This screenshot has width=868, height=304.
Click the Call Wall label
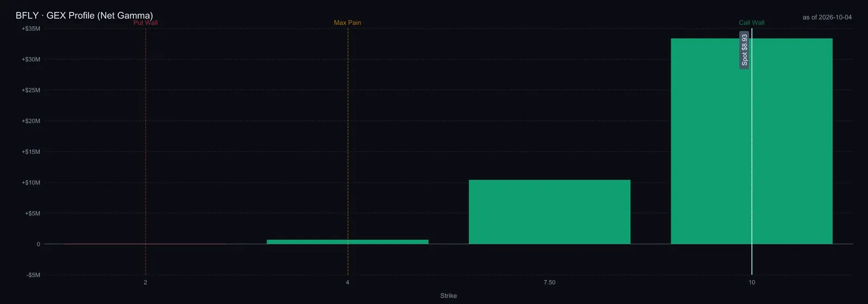click(x=751, y=23)
